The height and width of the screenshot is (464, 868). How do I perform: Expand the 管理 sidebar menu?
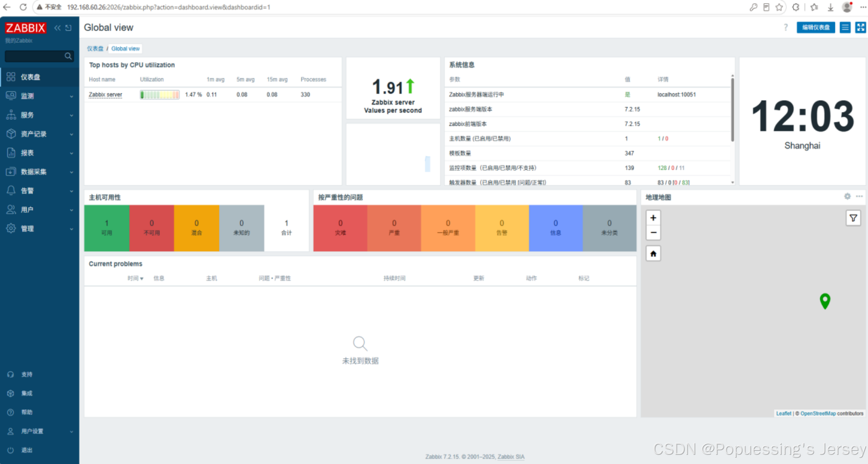click(x=39, y=228)
